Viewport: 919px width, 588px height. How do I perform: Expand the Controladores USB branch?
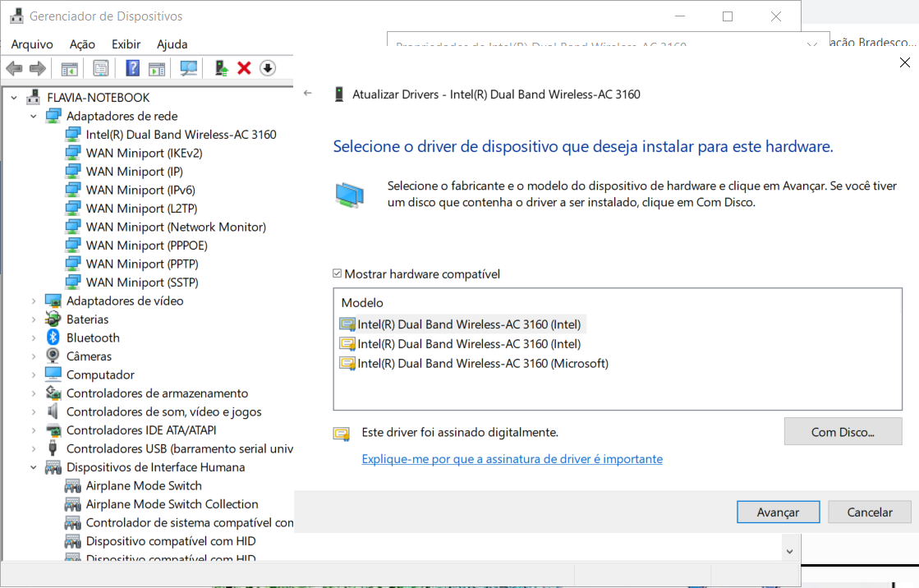[x=34, y=448]
